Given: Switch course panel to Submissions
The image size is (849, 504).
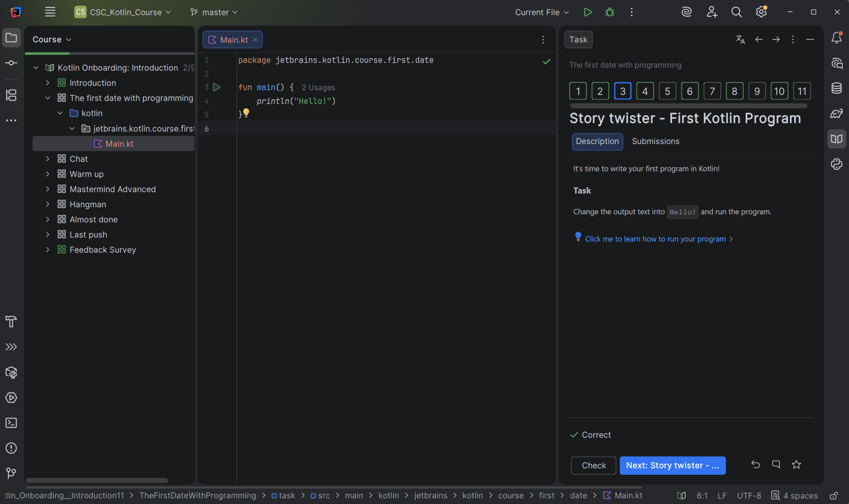Looking at the screenshot, I should (655, 141).
